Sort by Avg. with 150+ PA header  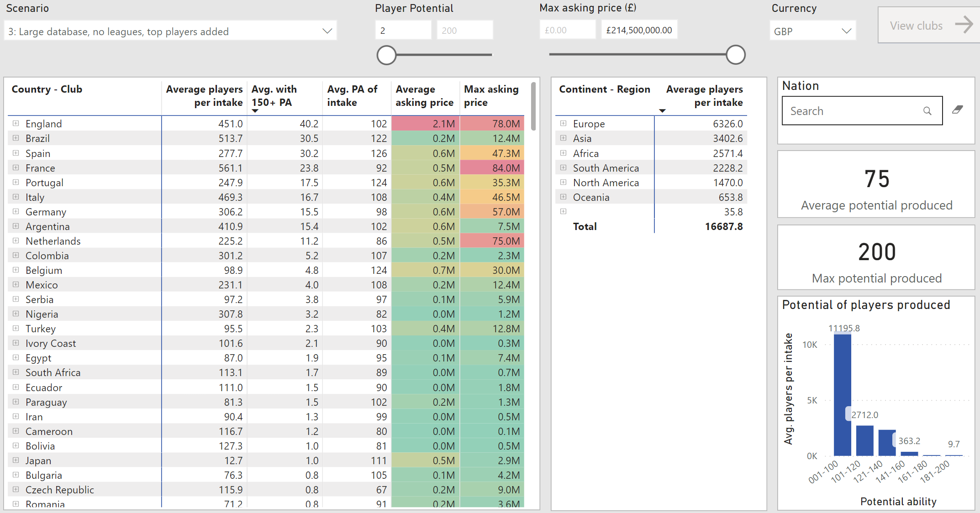[274, 95]
